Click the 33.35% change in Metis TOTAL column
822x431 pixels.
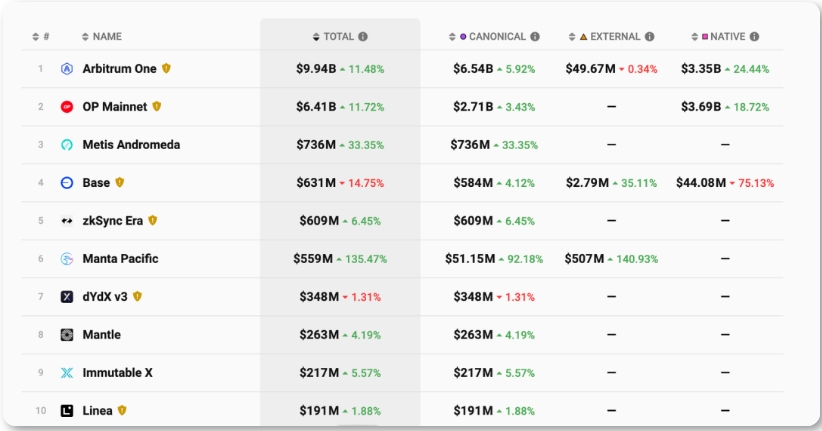click(366, 145)
